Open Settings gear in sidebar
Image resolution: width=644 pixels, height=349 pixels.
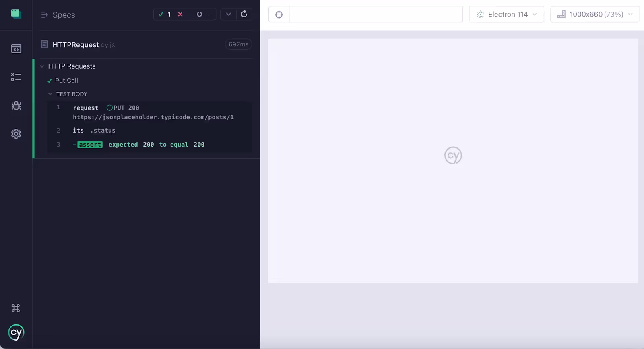tap(16, 134)
